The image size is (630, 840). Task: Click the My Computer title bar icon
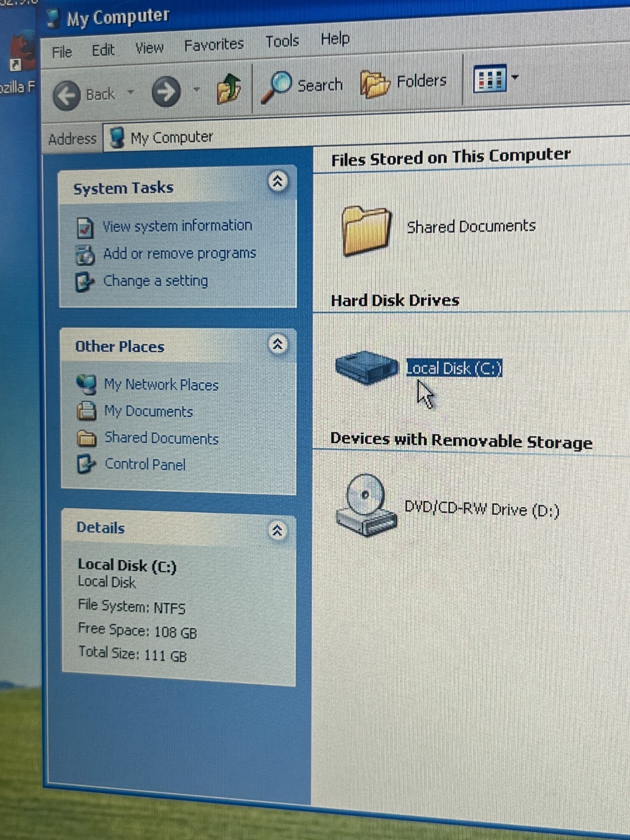point(53,19)
